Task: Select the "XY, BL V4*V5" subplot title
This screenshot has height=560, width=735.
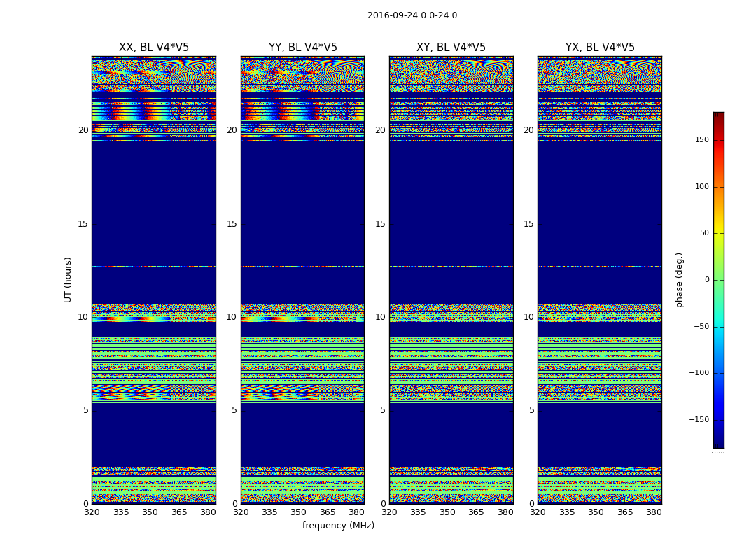Action: tap(451, 48)
